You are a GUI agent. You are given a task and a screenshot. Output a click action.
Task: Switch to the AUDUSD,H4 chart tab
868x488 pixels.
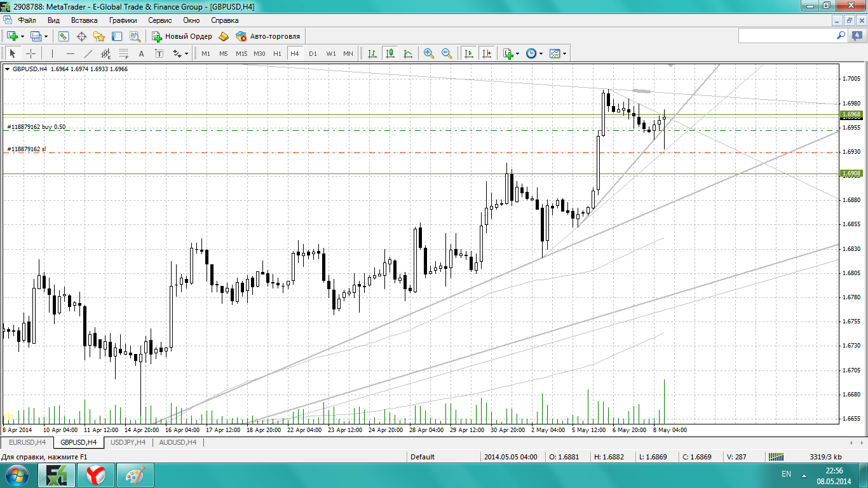click(177, 442)
